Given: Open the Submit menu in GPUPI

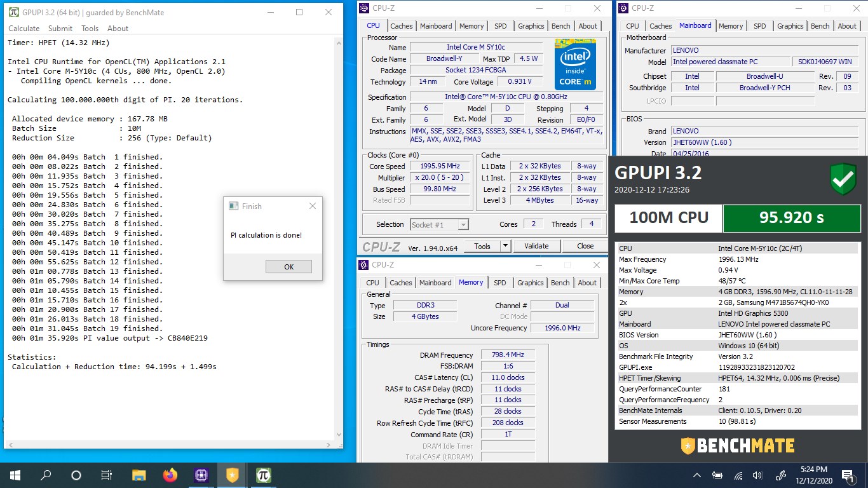Looking at the screenshot, I should 60,29.
